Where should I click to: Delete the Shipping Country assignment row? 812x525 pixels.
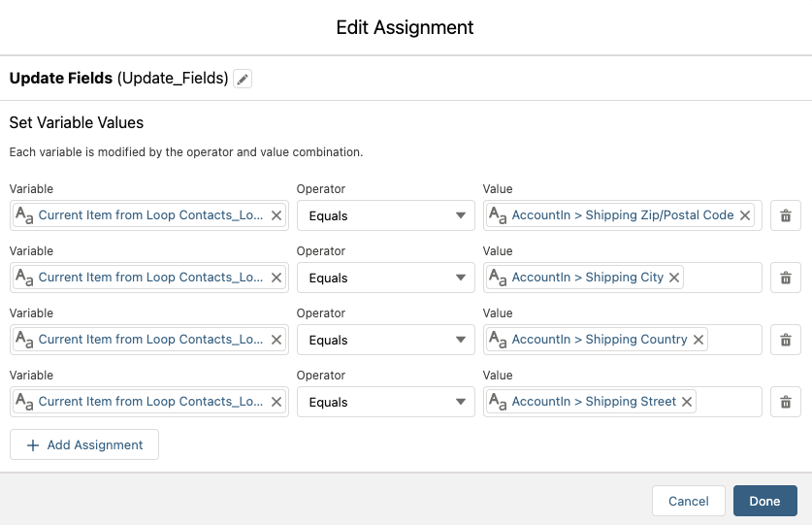pos(786,340)
